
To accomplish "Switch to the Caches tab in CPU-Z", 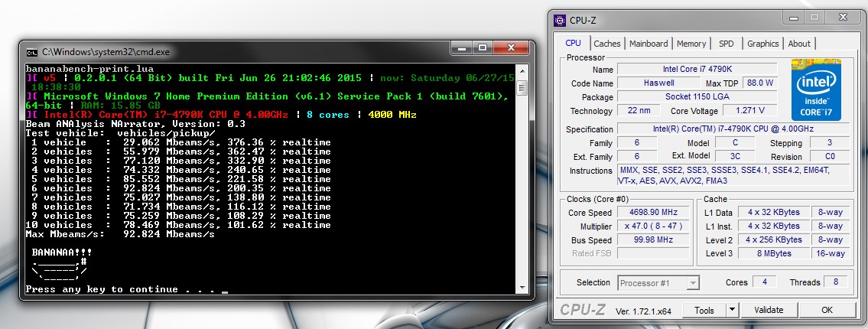I will pos(606,44).
